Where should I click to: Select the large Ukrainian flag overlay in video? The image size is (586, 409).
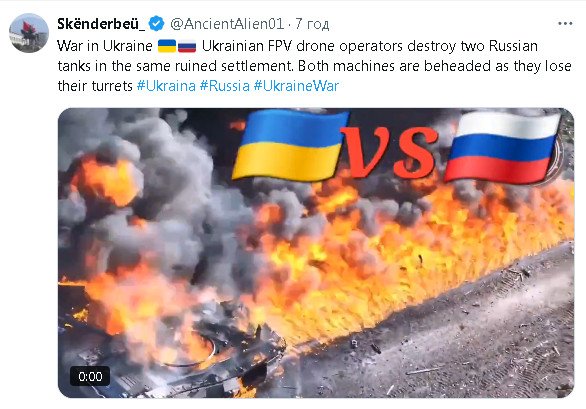pos(290,145)
